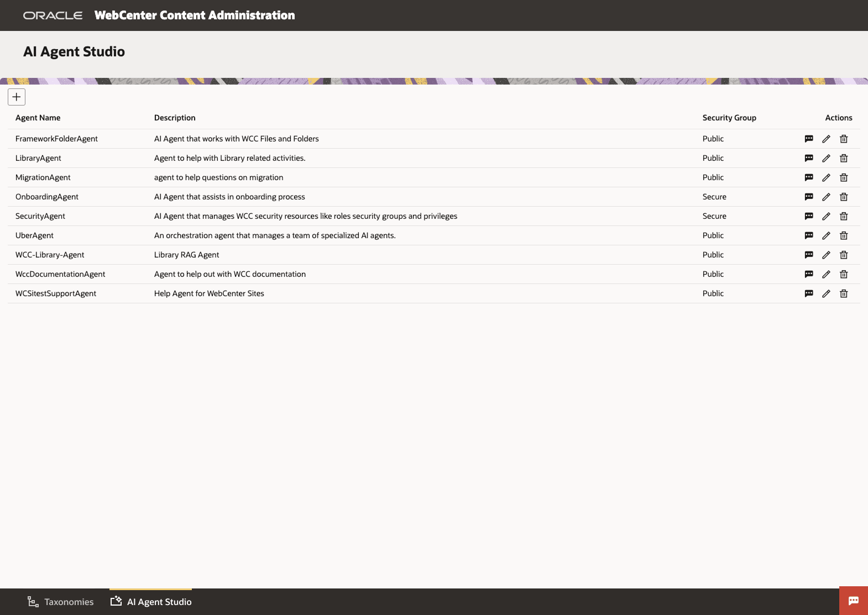The image size is (868, 615).
Task: Open chat for SecurityAgent
Action: [x=809, y=216]
